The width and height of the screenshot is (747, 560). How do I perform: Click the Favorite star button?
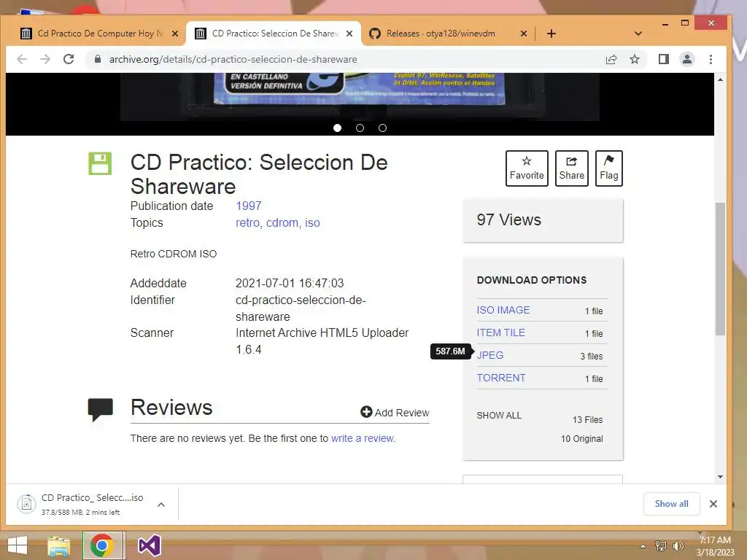pyautogui.click(x=527, y=168)
